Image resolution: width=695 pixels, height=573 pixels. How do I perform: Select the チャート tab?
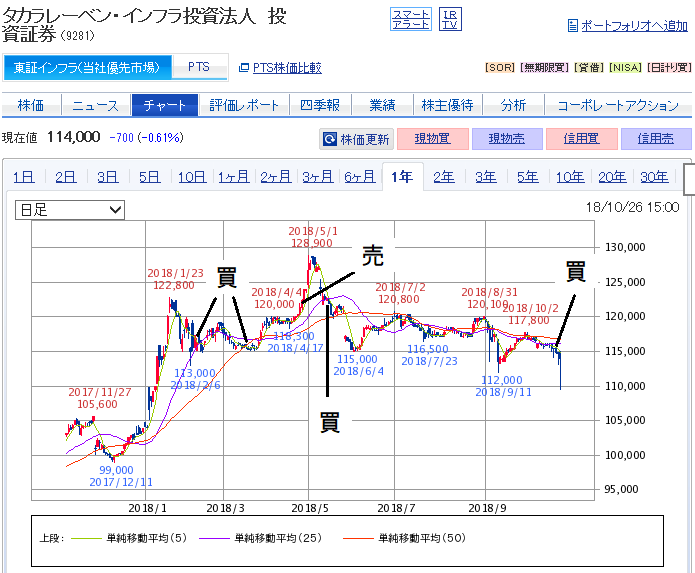coord(164,105)
